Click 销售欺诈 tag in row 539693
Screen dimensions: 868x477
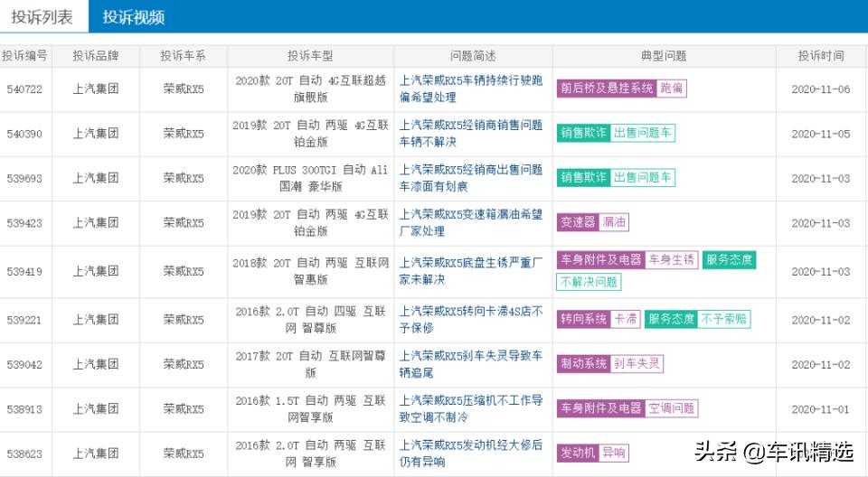pos(583,178)
